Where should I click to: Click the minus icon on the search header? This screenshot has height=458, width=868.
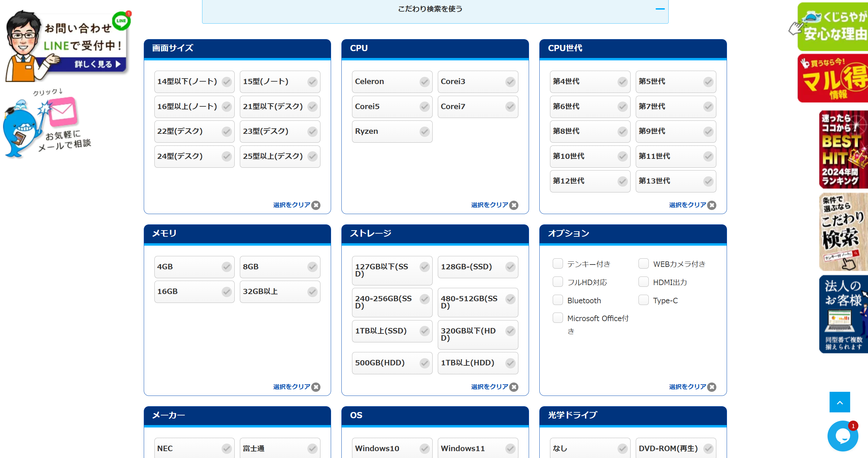click(x=660, y=9)
